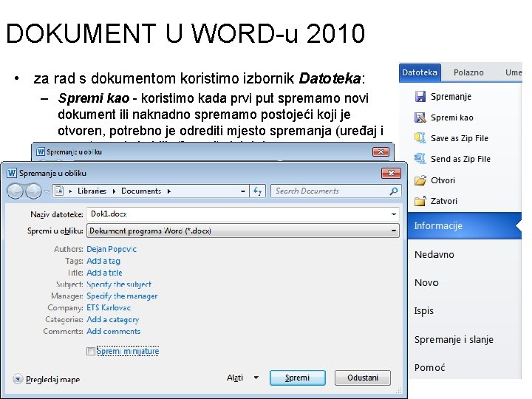This screenshot has height=399, width=532.
Task: Click the Add a category link
Action: (113, 320)
